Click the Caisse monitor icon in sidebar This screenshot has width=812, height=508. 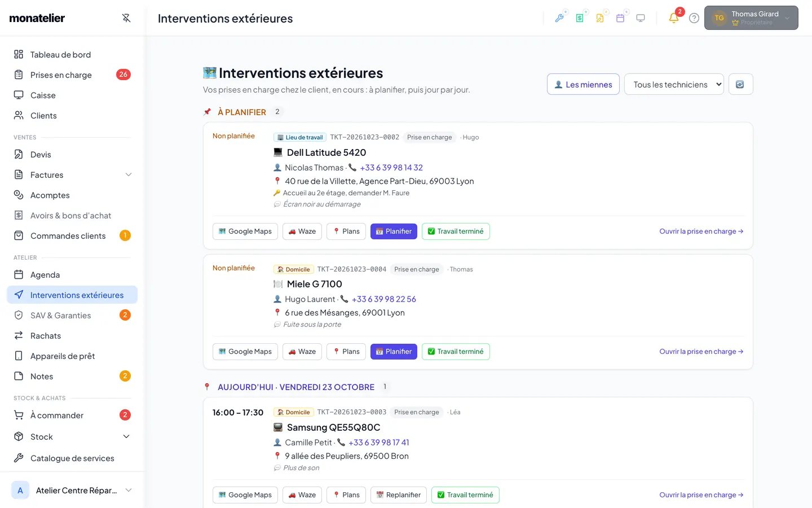pos(19,95)
